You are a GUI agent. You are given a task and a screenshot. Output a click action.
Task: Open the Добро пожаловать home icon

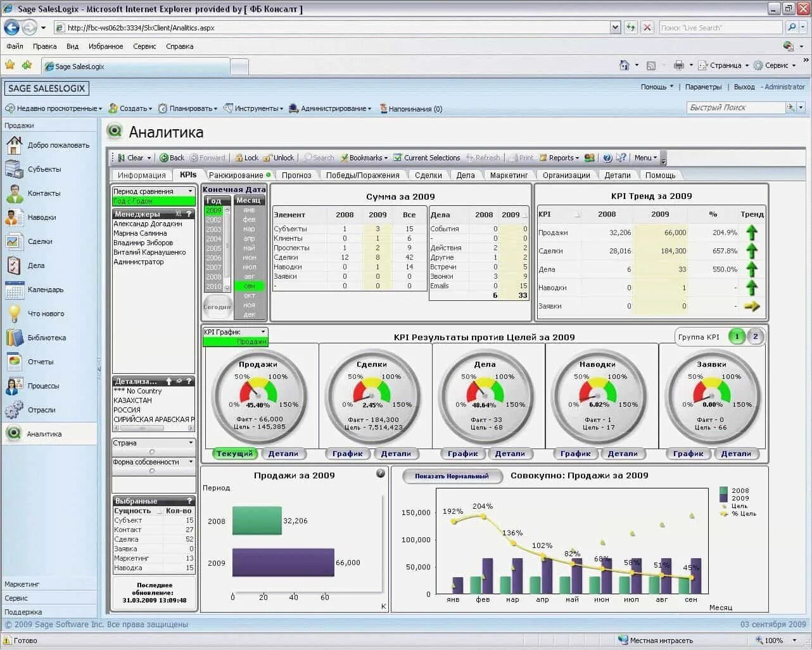tap(14, 146)
